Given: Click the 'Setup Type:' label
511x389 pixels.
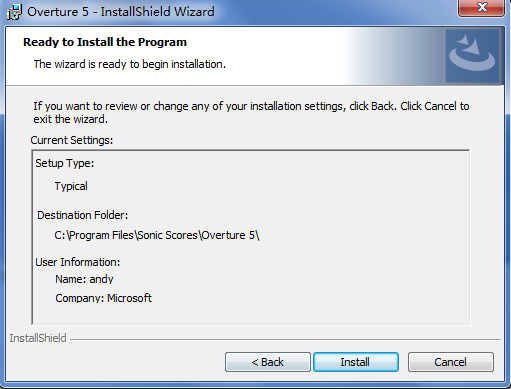Looking at the screenshot, I should click(65, 163).
